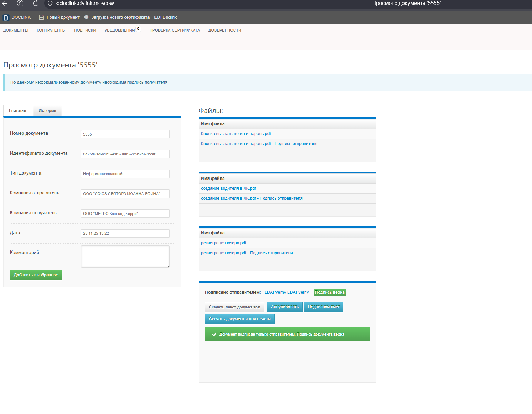Click the gear icon for Загрузка нового сертификата
This screenshot has width=532, height=414.
pyautogui.click(x=86, y=17)
